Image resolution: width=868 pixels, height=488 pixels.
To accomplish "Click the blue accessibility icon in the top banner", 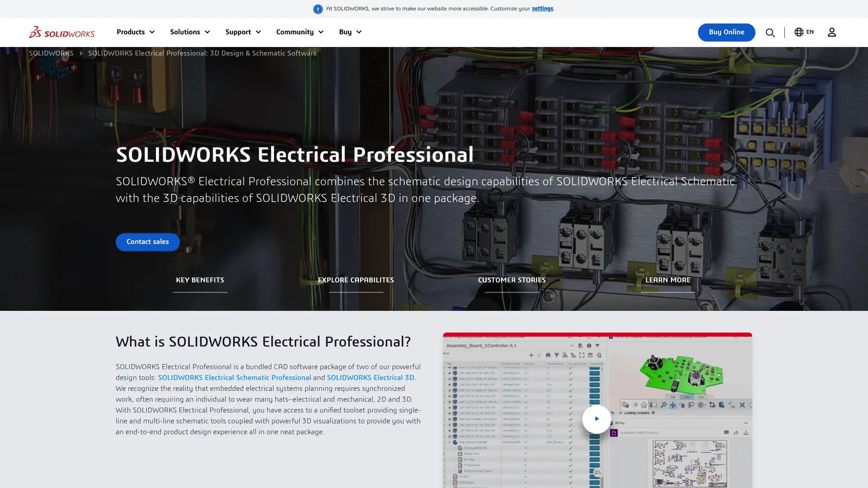I will pos(318,9).
